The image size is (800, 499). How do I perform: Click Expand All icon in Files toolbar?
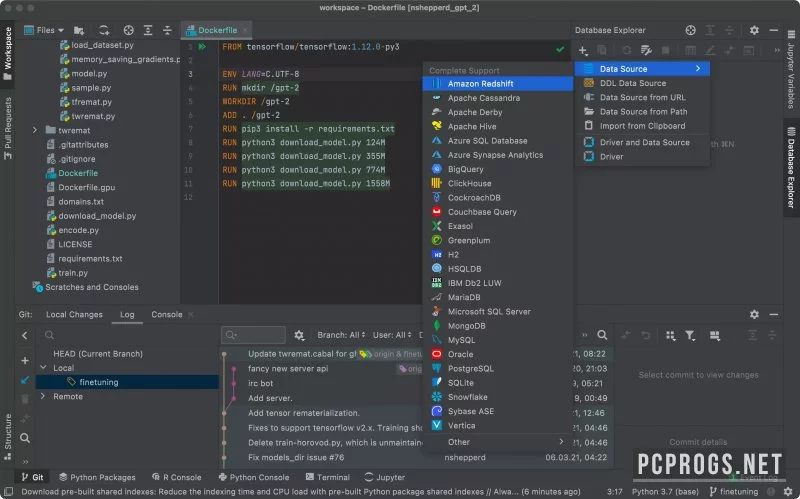coord(148,30)
